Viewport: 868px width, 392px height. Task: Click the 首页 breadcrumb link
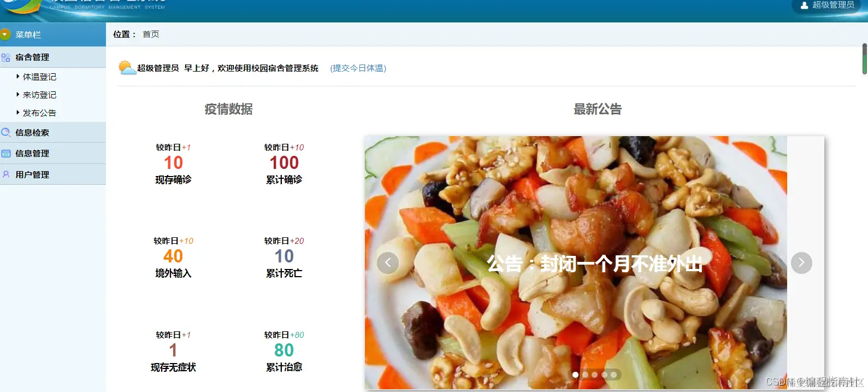151,34
